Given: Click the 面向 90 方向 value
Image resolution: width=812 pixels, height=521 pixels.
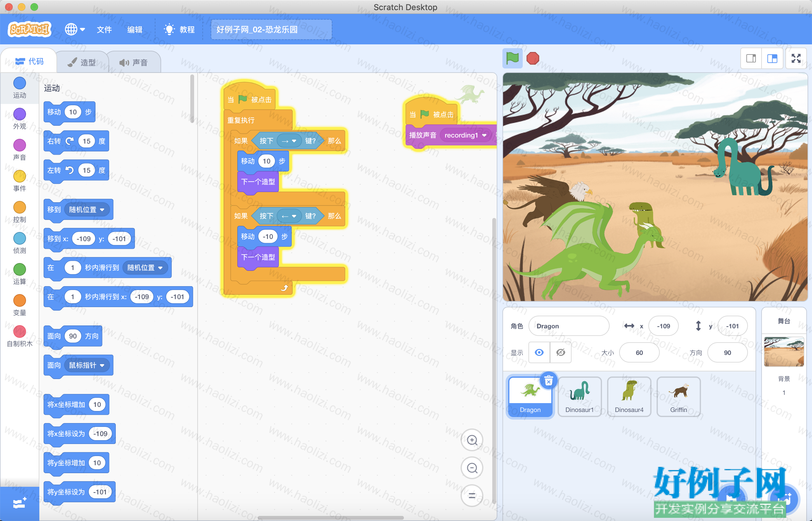Looking at the screenshot, I should click(73, 336).
